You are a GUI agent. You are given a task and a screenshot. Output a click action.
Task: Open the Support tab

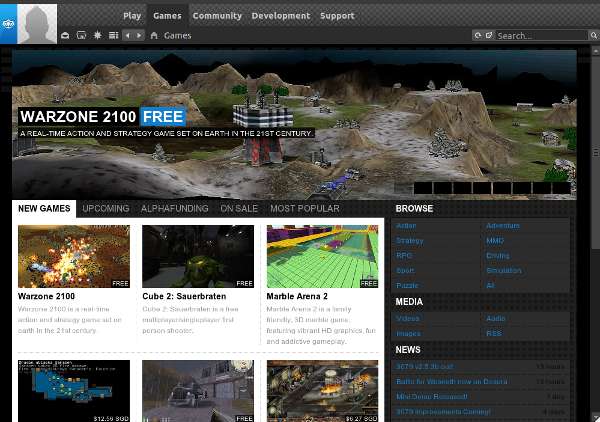coord(337,16)
